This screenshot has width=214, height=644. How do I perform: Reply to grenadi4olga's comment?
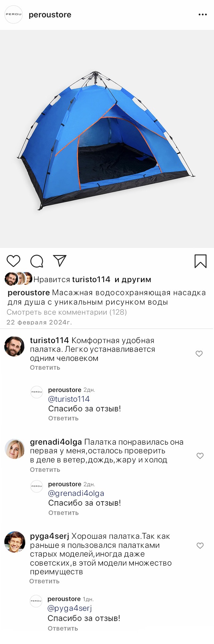[x=45, y=470]
